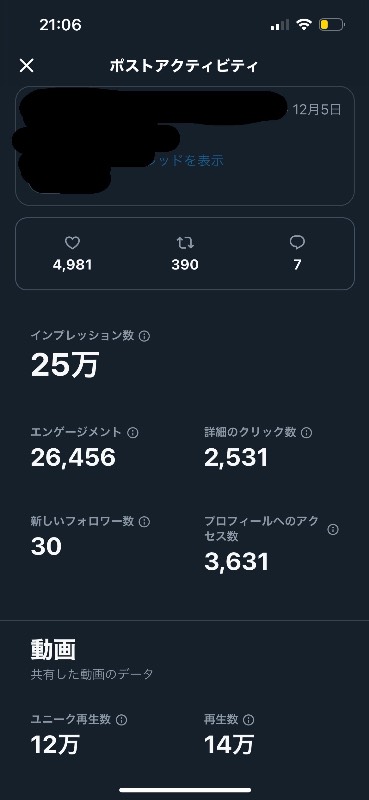Open info icon next to エンゲージメント
The image size is (369, 800).
(133, 433)
